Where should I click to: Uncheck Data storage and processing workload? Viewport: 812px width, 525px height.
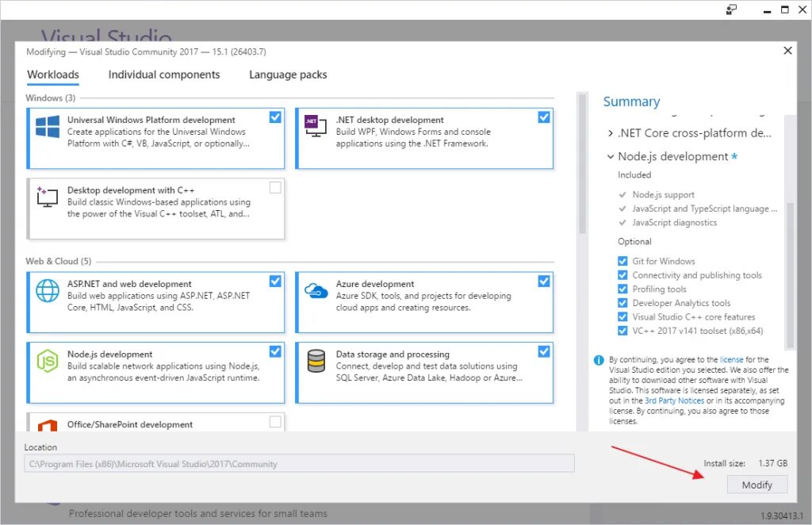coord(544,351)
